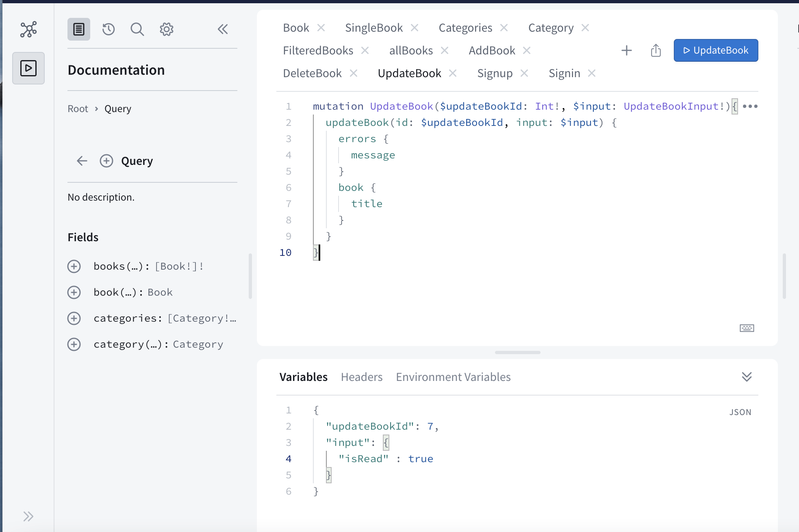Close the AddBook tab
The image size is (799, 532).
point(527,50)
